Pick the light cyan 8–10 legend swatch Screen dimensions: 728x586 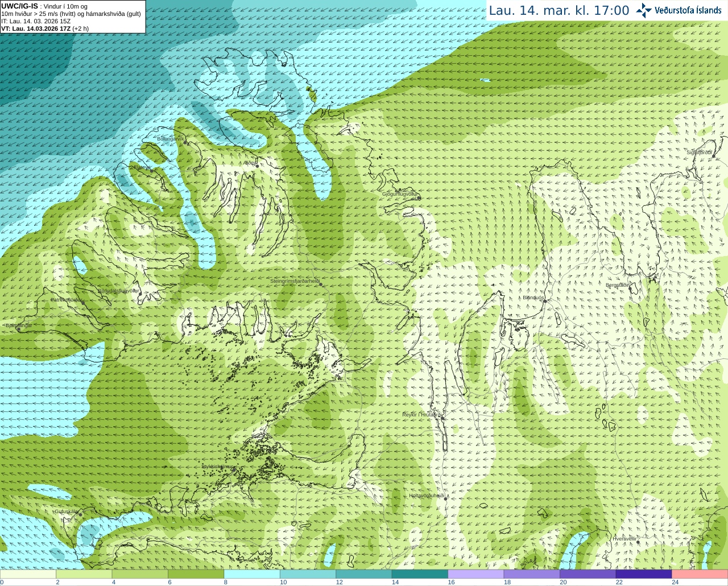point(252,574)
